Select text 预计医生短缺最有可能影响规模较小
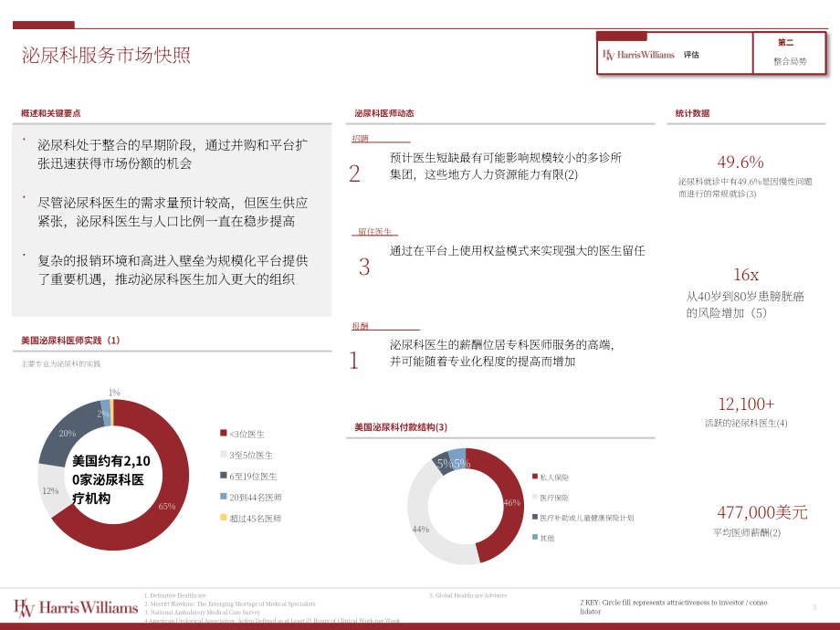This screenshot has height=630, width=840. point(505,166)
